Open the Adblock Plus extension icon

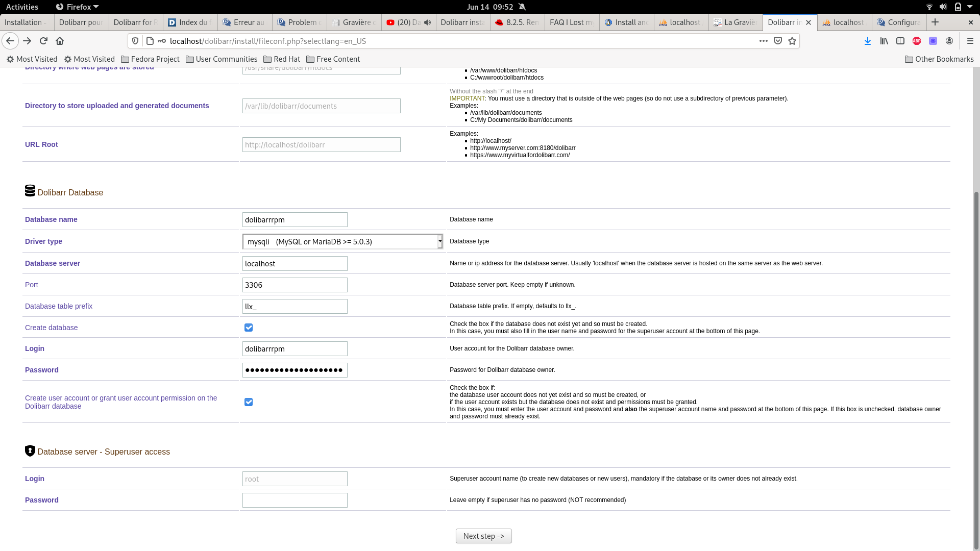point(917,41)
